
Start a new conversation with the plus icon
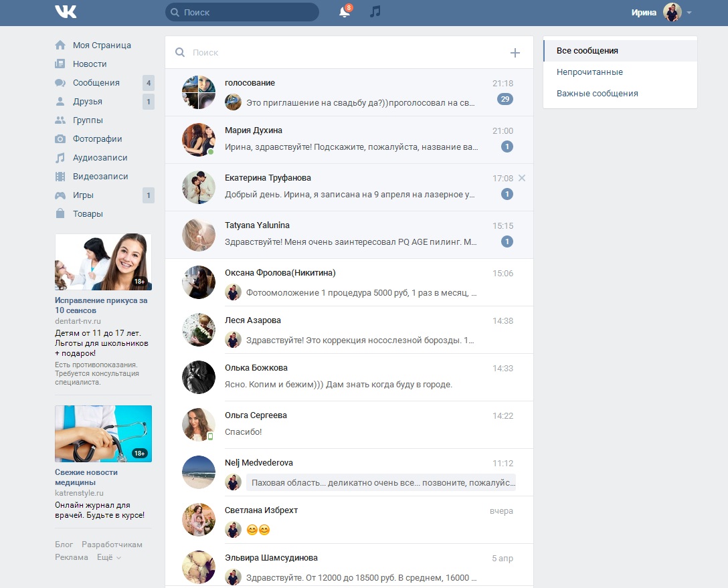pos(515,53)
